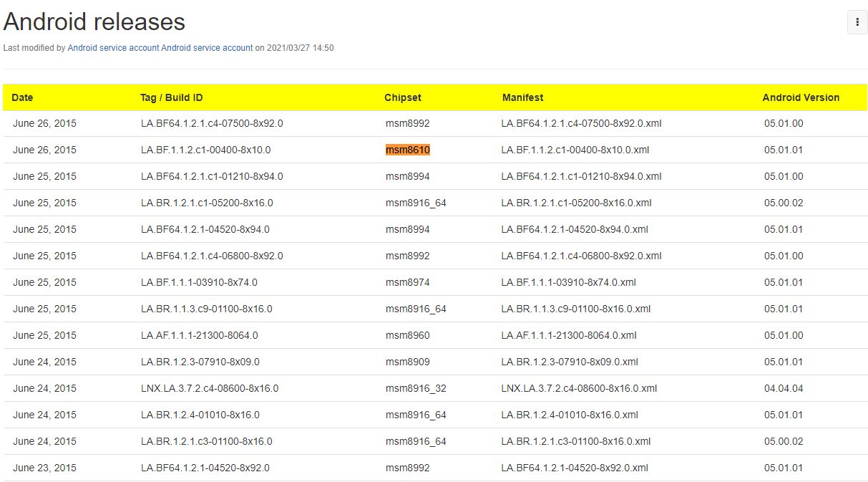Select tag LA.BR.1.2.1.c3-01100-8x16.0
Screen dimensions: 868x482
coord(207,441)
